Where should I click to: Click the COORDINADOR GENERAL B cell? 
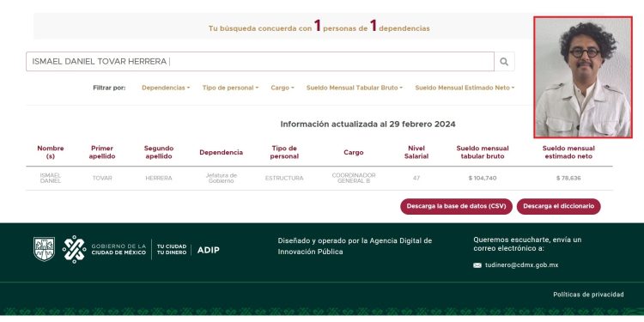point(354,179)
